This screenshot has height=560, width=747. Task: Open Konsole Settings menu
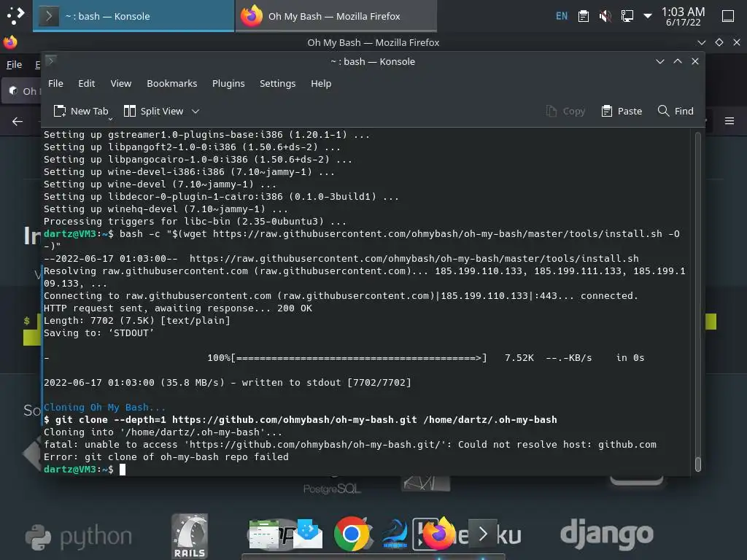click(277, 83)
